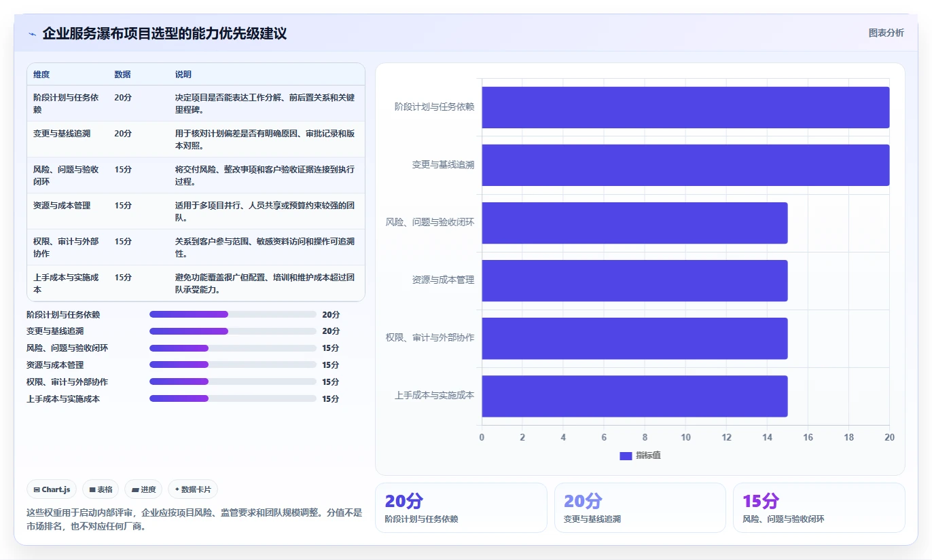Click the 变更与基线追溯 progress bar

click(232, 331)
